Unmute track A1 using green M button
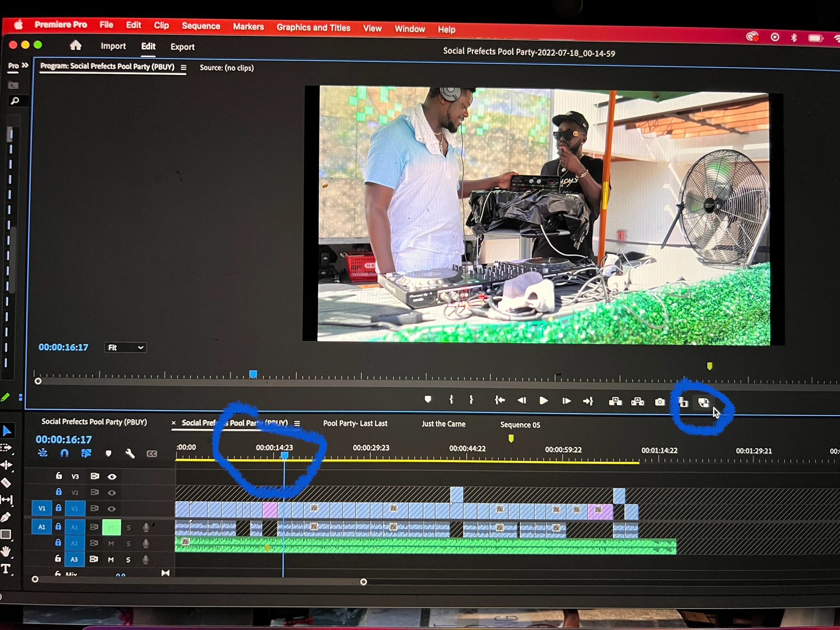This screenshot has width=840, height=630. pyautogui.click(x=111, y=527)
